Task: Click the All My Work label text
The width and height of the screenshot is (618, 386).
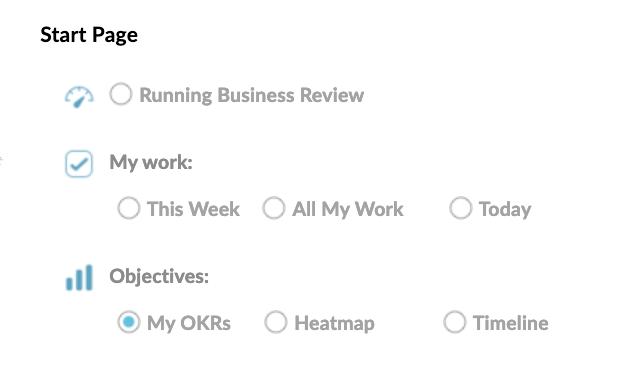Action: point(348,209)
